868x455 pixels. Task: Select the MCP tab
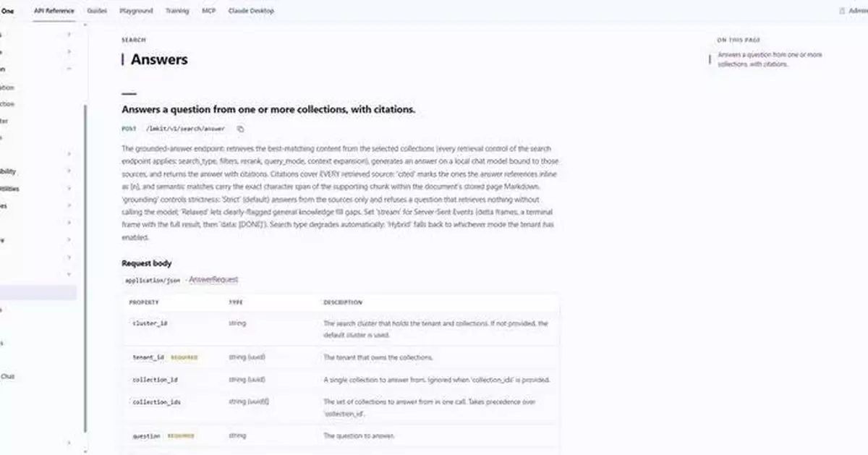(208, 11)
